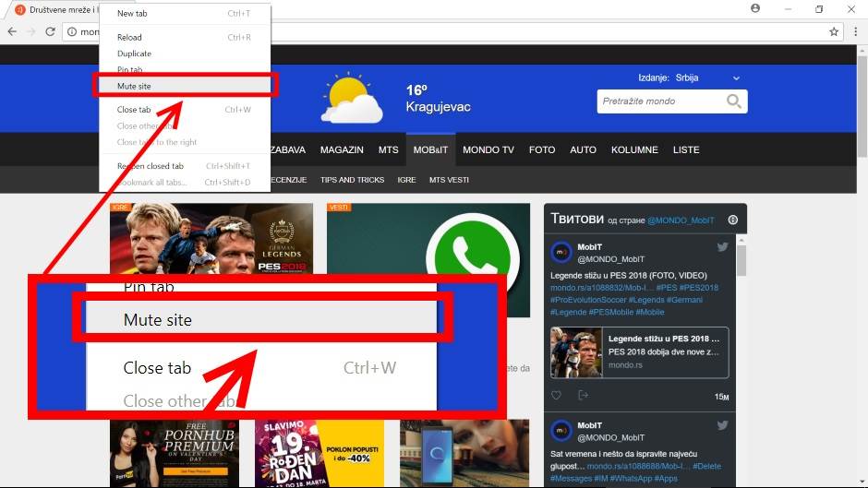Bookmark this page with the star icon
The height and width of the screenshot is (488, 868).
pos(834,31)
